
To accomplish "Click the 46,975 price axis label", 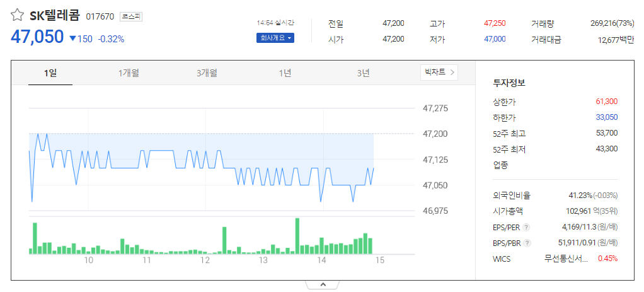I will (436, 211).
